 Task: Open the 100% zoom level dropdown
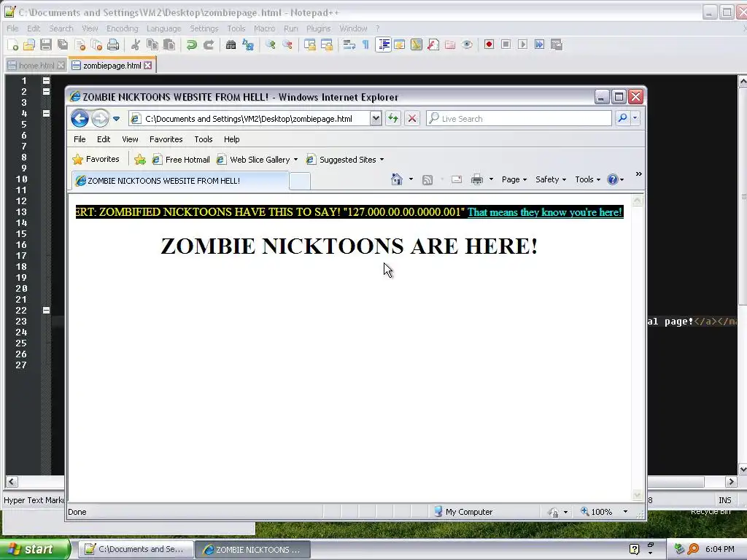pyautogui.click(x=625, y=512)
